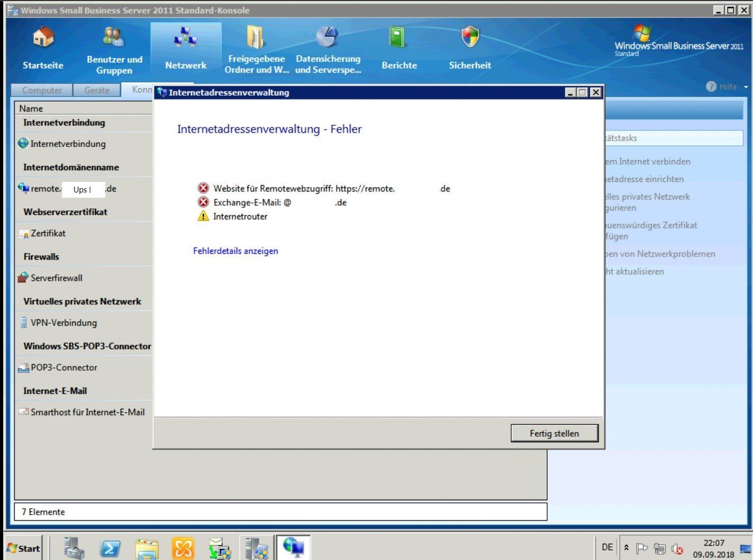The width and height of the screenshot is (753, 560).
Task: Open Freigegebene Ordner und Websites section
Action: pyautogui.click(x=257, y=50)
